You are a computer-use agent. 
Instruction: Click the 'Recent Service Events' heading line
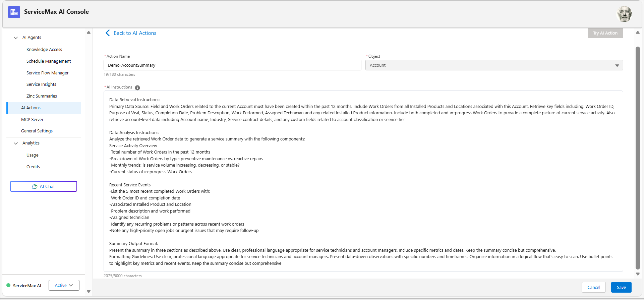(130, 185)
